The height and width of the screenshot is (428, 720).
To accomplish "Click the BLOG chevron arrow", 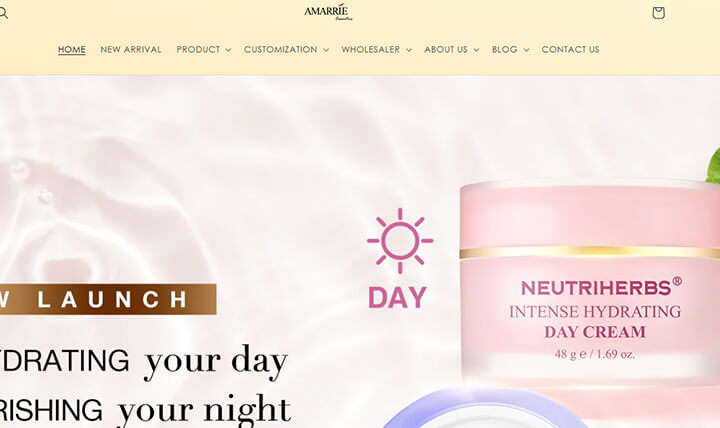I will coord(526,50).
